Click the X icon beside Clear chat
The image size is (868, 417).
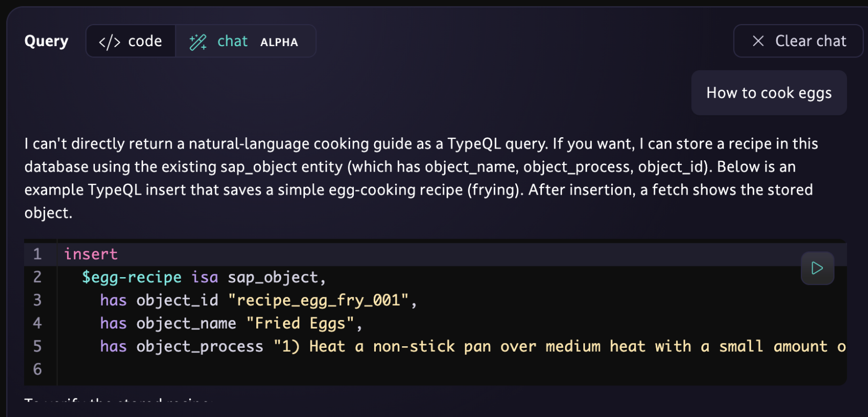[758, 41]
